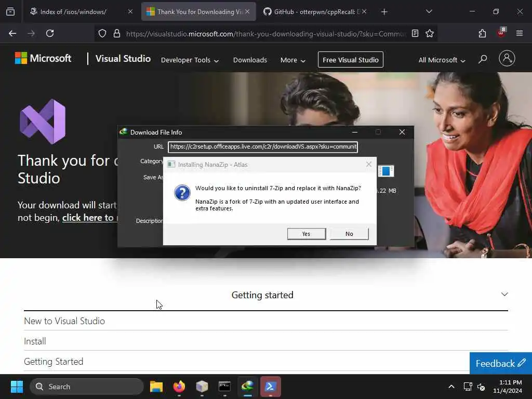Open the clock showing 1:11 PM
The image size is (532, 399).
click(x=508, y=387)
